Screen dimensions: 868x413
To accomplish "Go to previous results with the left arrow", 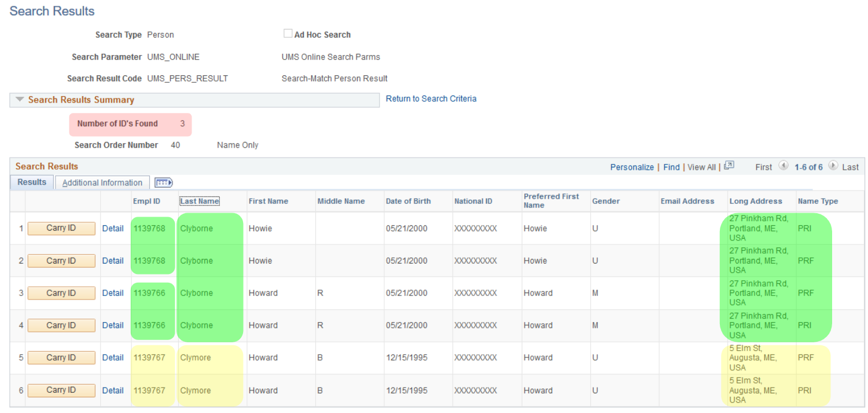I will coord(784,166).
